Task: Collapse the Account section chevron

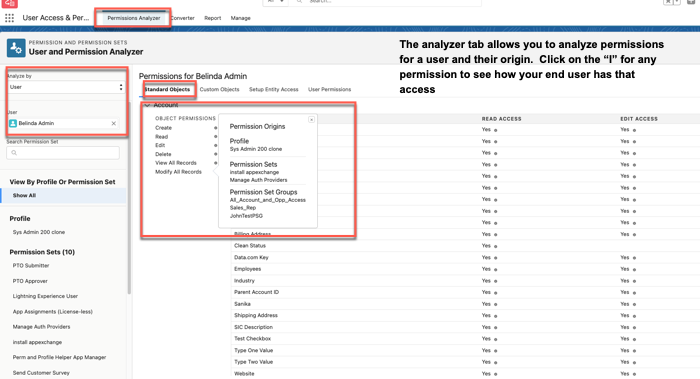Action: (x=147, y=105)
